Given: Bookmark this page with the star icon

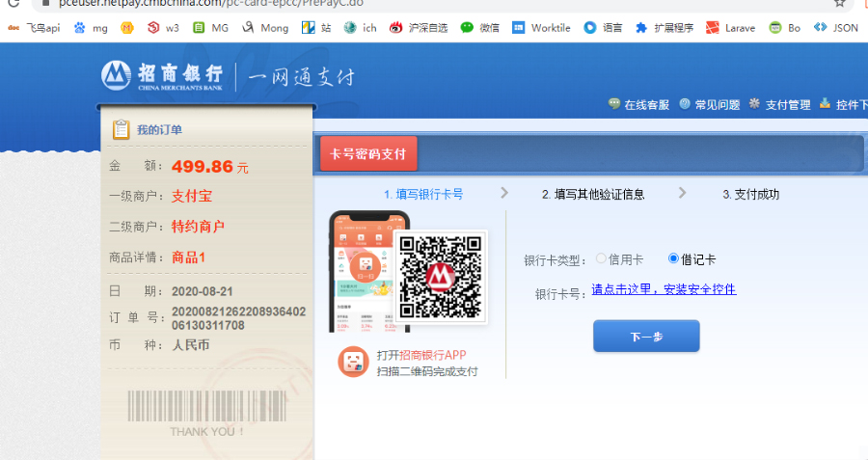Looking at the screenshot, I should pyautogui.click(x=839, y=3).
